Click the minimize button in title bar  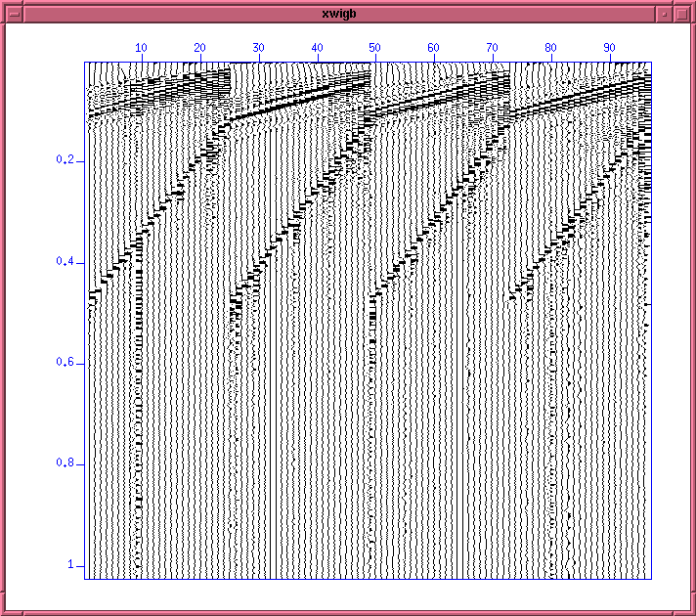[664, 14]
